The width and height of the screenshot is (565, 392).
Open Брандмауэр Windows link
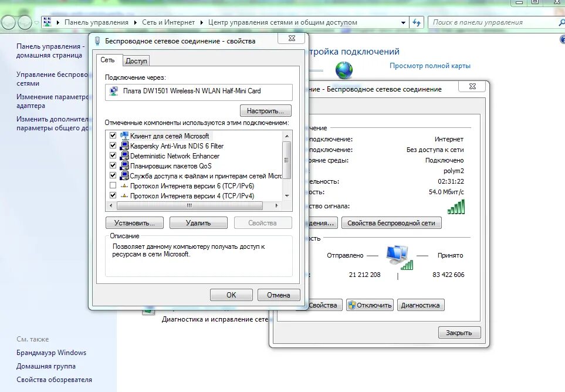51,352
